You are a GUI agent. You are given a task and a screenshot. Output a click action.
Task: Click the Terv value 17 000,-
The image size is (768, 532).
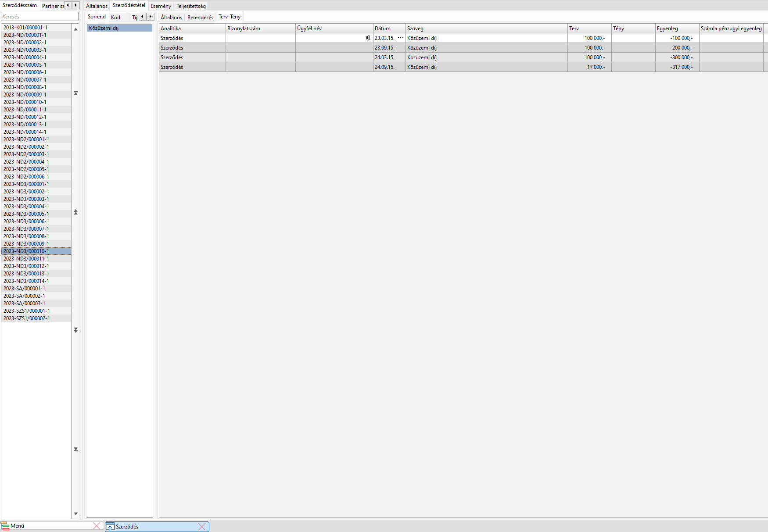tap(596, 67)
